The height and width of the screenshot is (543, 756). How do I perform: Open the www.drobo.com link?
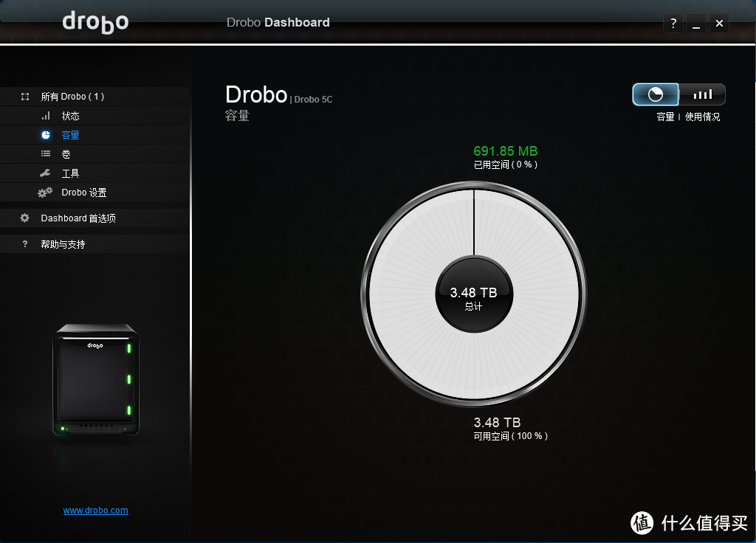[95, 511]
